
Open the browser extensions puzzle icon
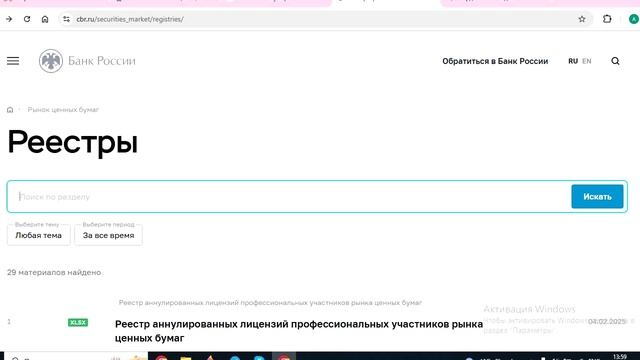(x=607, y=19)
